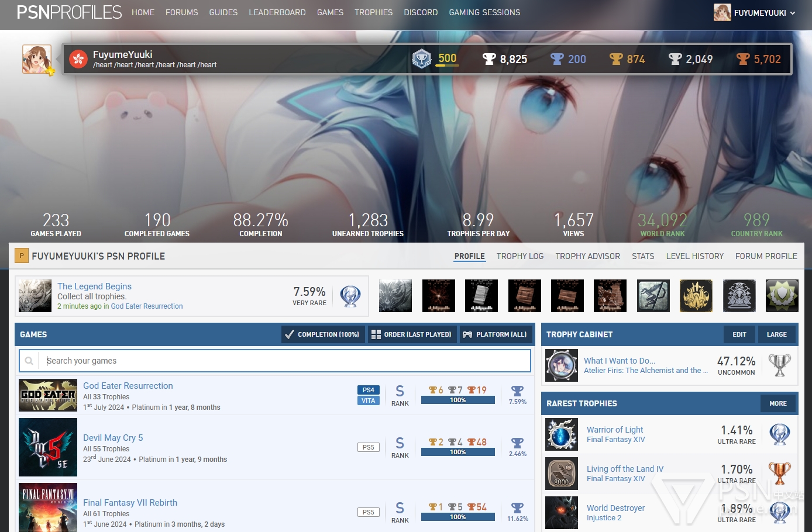
Task: Click the 2.46% platinum icon for Devil May Cry 5
Action: [x=517, y=443]
